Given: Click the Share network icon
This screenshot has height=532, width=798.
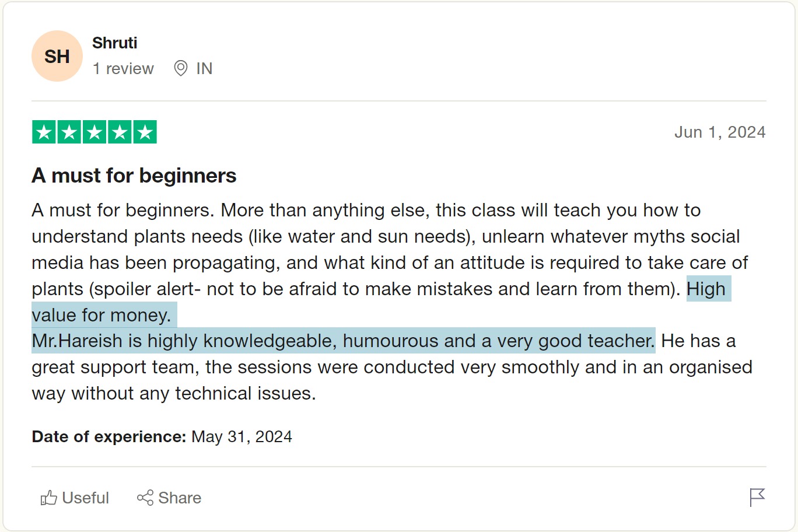Looking at the screenshot, I should (x=145, y=498).
